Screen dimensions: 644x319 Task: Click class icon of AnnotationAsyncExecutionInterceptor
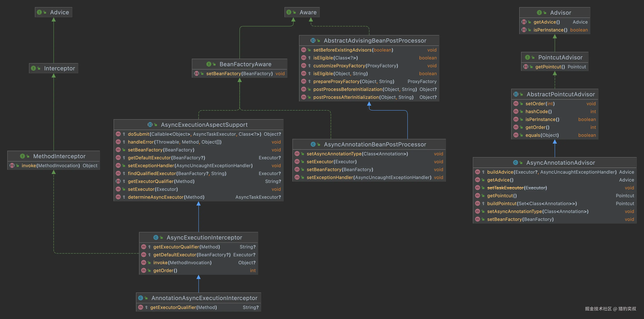140,298
